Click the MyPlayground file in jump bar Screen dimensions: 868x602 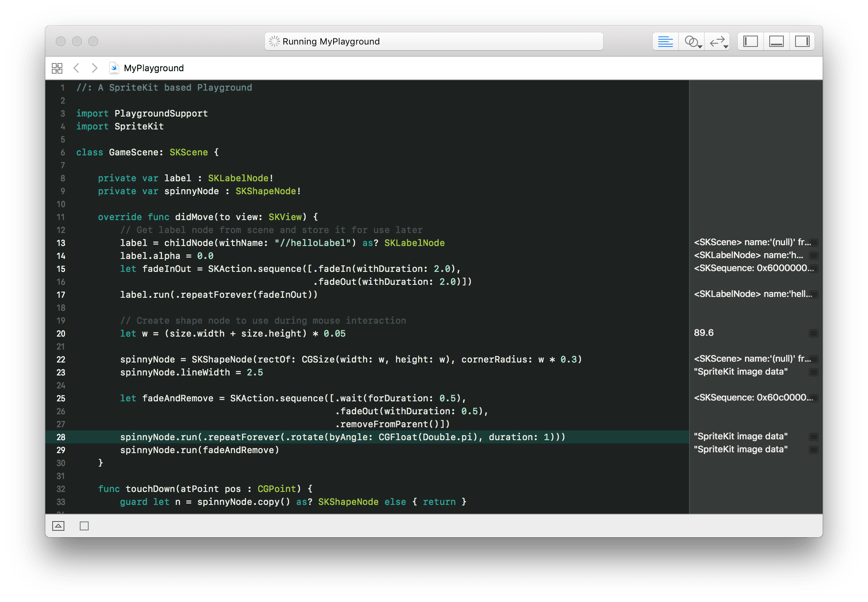click(x=153, y=68)
